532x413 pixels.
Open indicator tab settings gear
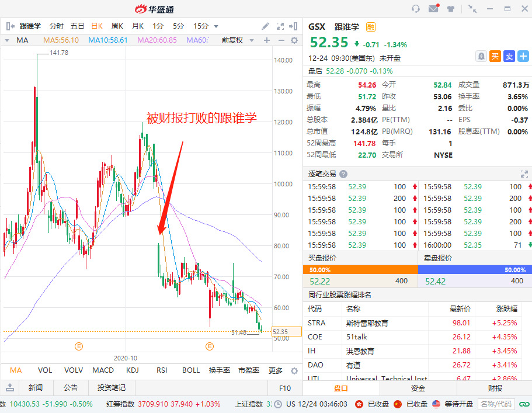tap(294, 371)
